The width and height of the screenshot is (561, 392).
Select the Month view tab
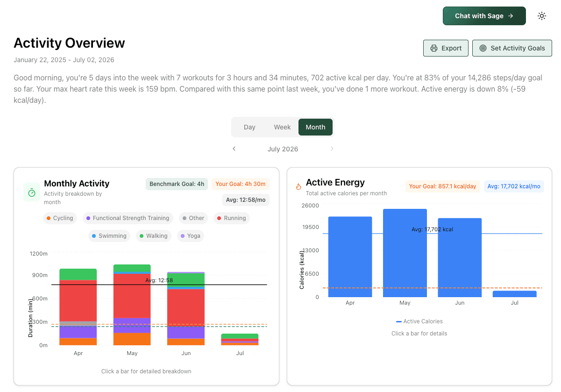pos(315,127)
